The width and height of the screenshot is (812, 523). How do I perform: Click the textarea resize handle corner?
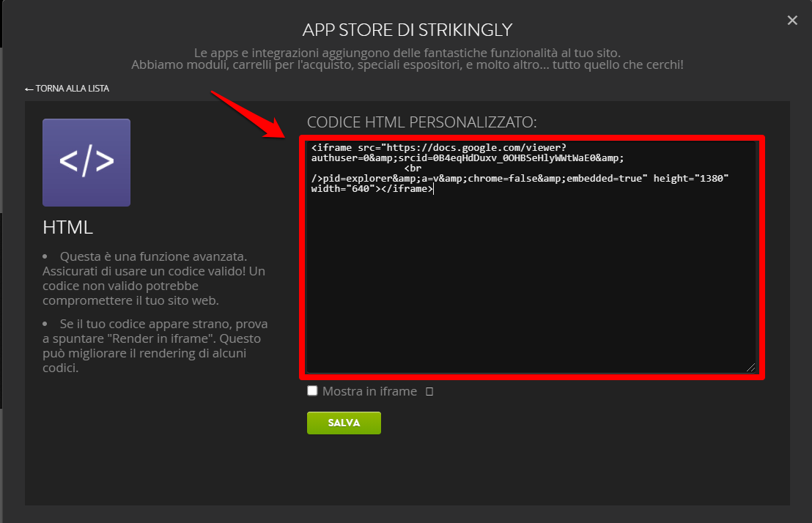click(x=751, y=367)
